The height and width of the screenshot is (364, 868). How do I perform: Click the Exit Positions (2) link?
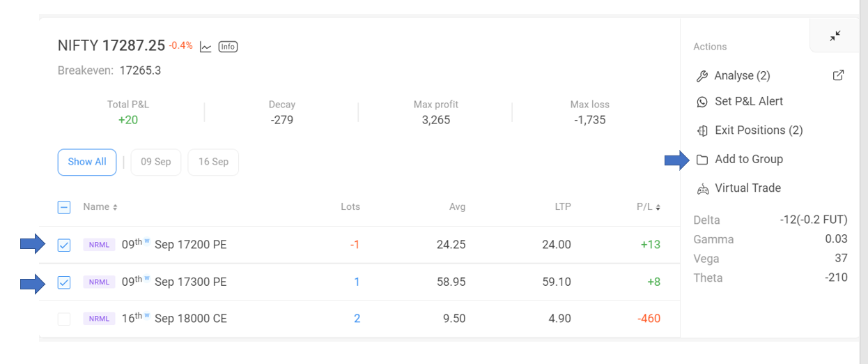pyautogui.click(x=759, y=130)
